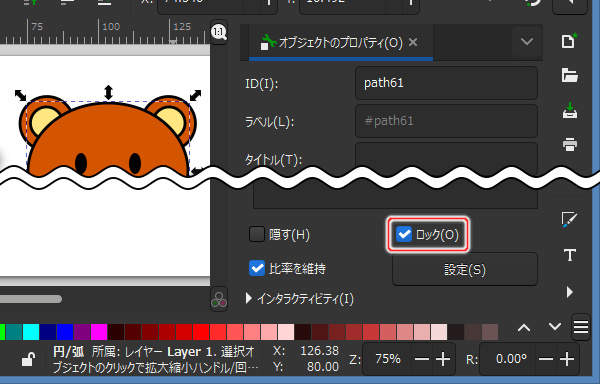The height and width of the screenshot is (384, 600).
Task: Pick the magenta color swatch
Action: [99, 332]
